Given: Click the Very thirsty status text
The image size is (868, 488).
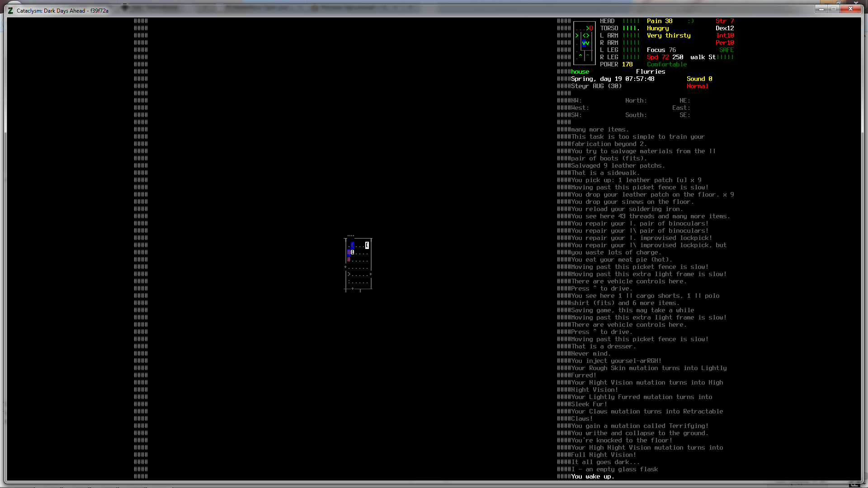Looking at the screenshot, I should point(668,35).
